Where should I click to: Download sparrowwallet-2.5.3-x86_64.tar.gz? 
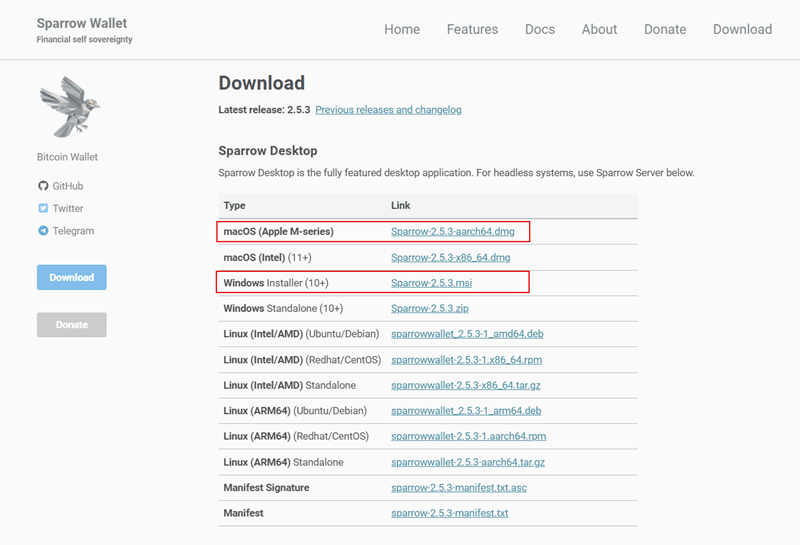coord(465,385)
